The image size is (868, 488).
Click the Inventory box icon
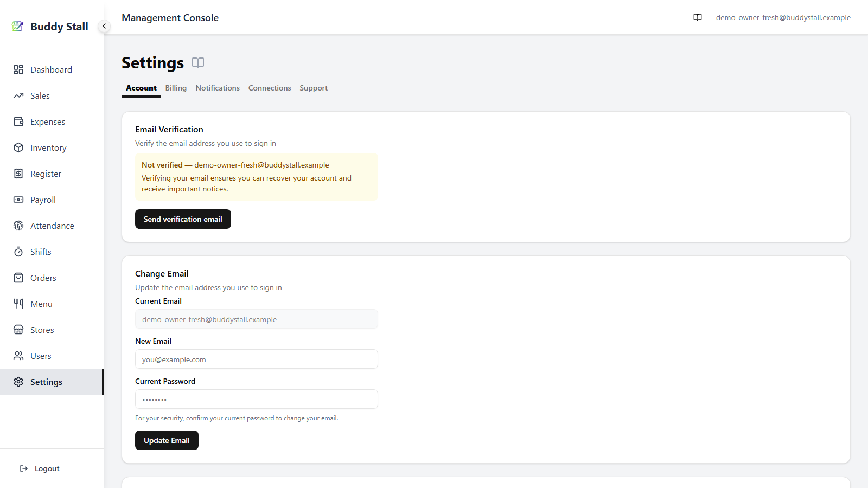[18, 147]
